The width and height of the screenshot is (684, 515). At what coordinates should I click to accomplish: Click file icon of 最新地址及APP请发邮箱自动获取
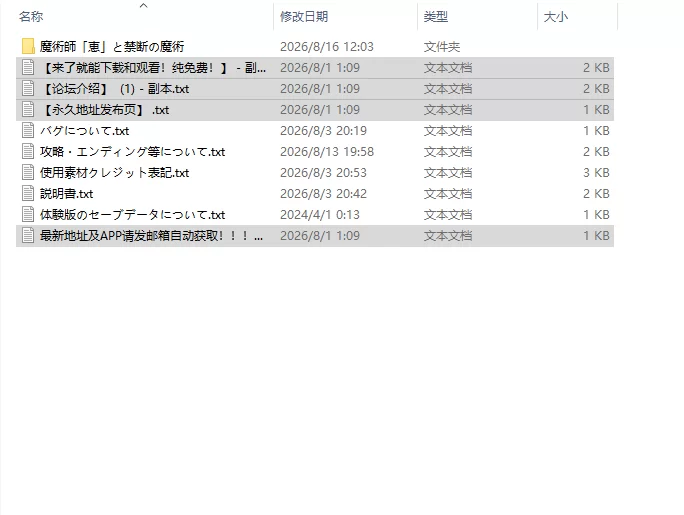28,235
